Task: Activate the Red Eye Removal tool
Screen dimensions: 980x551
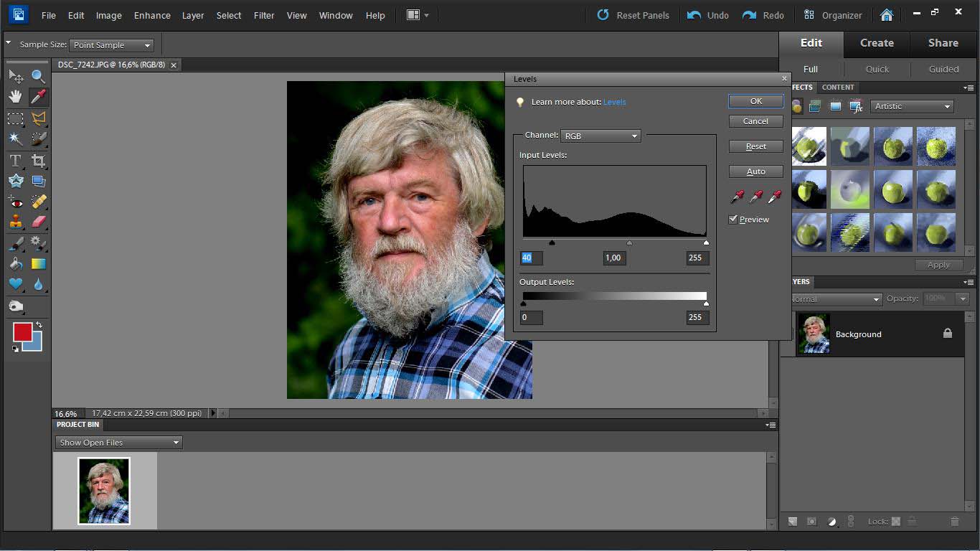Action: pyautogui.click(x=15, y=203)
